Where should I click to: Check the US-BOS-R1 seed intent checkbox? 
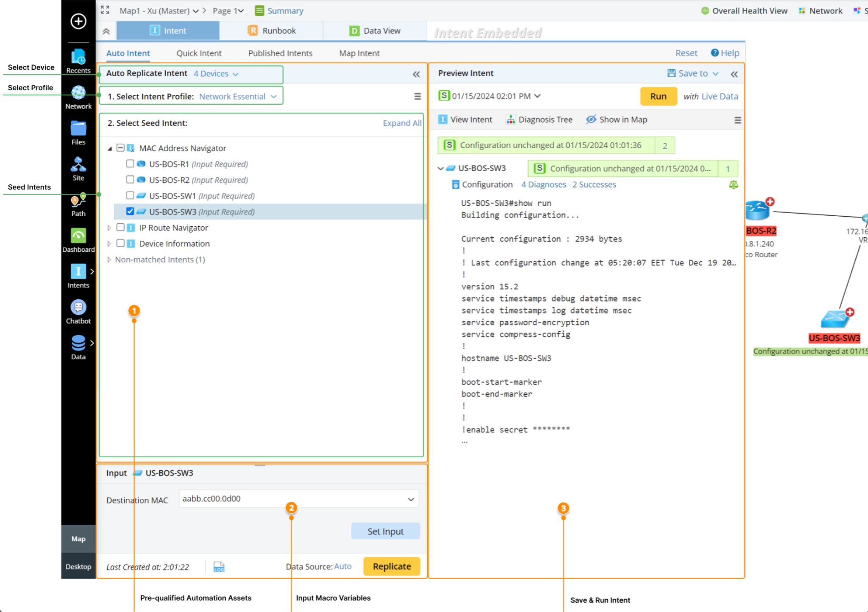(x=130, y=164)
